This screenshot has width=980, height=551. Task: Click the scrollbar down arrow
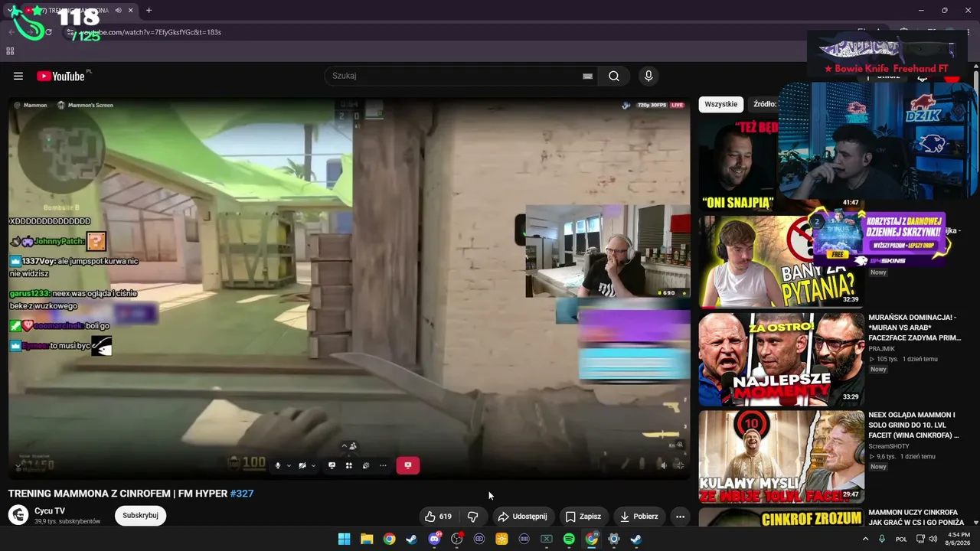coord(975,523)
